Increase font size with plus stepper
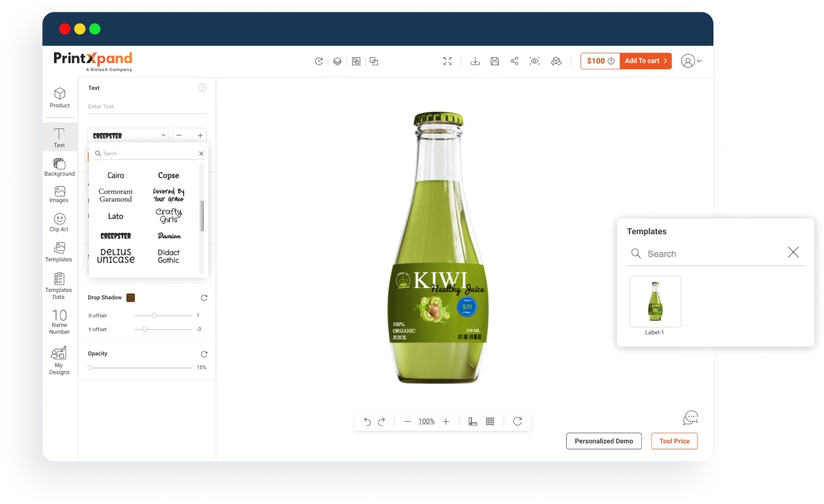Screen dimensions: 824x504 200,136
